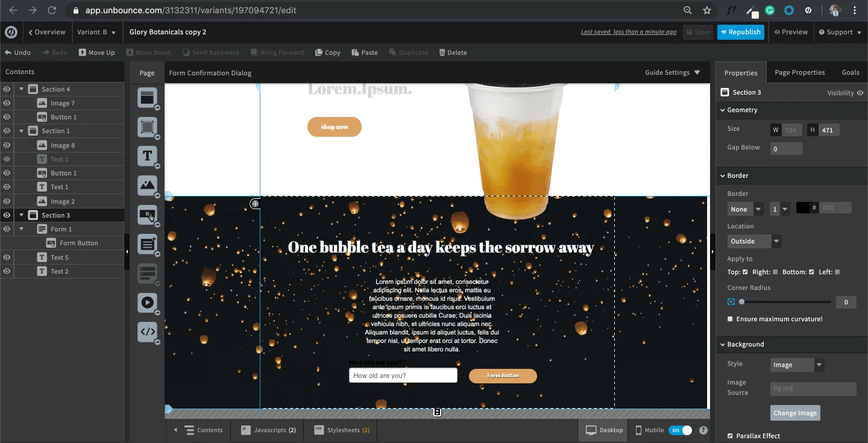Viewport: 868px width, 443px height.
Task: Open the Variant B dropdown
Action: click(x=96, y=32)
